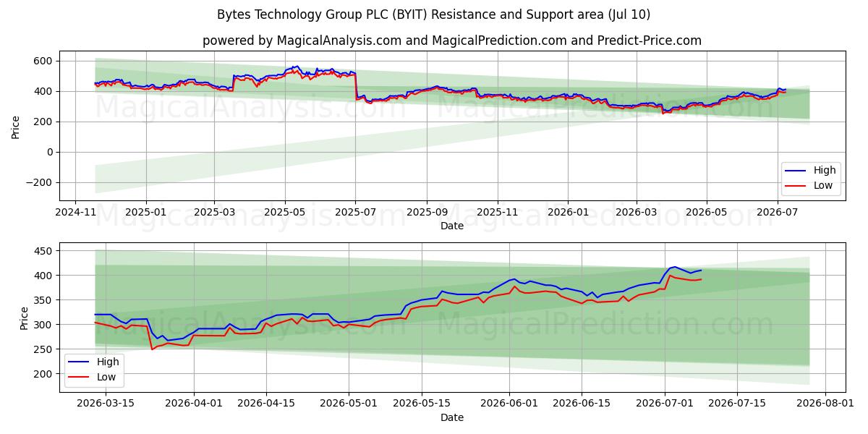Click the '2025-11' x-axis label in top chart
868x434 pixels.
pyautogui.click(x=497, y=212)
